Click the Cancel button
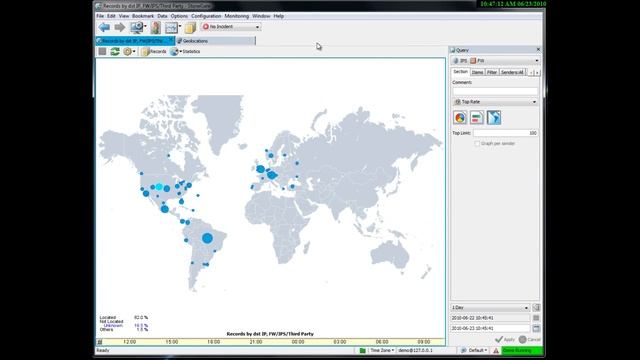Image resolution: width=640 pixels, height=360 pixels. pos(529,339)
